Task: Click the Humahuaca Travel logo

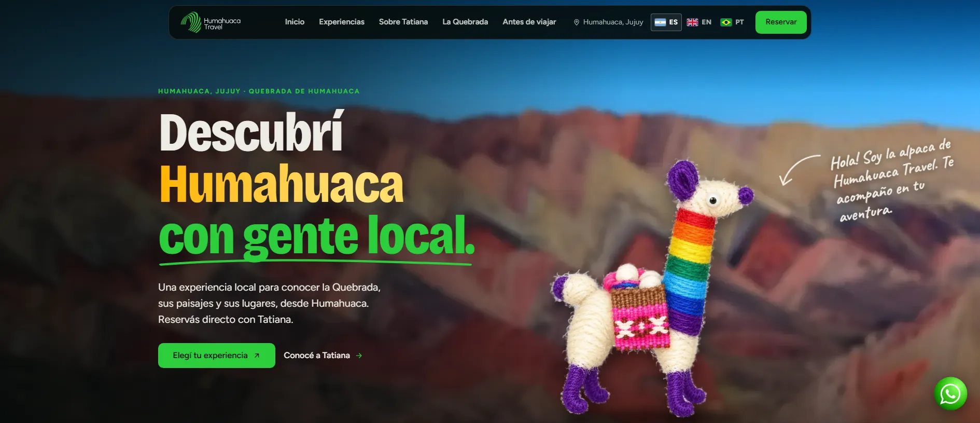Action: (211, 22)
